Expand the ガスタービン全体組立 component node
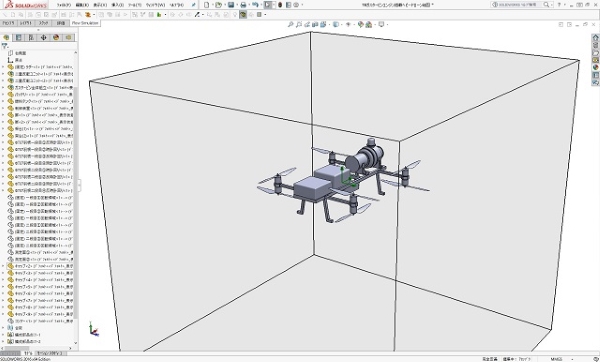Screen dimensions: 600x362 (3, 88)
